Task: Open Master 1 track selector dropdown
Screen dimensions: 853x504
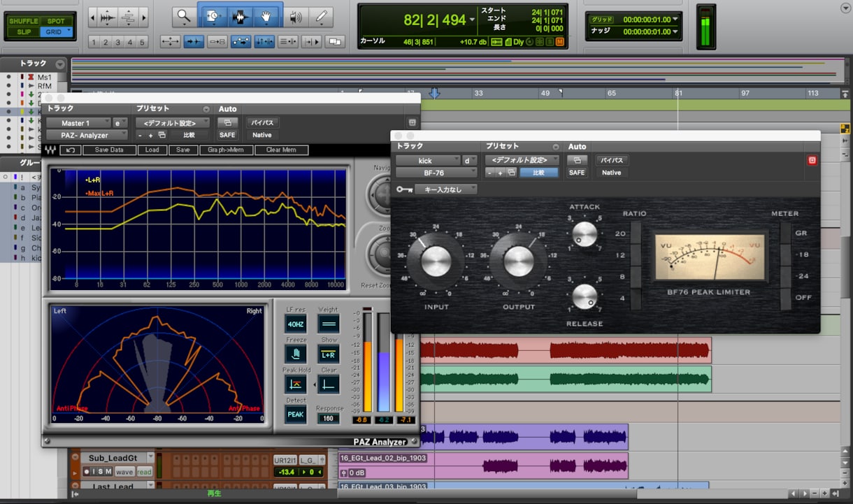Action: 79,122
